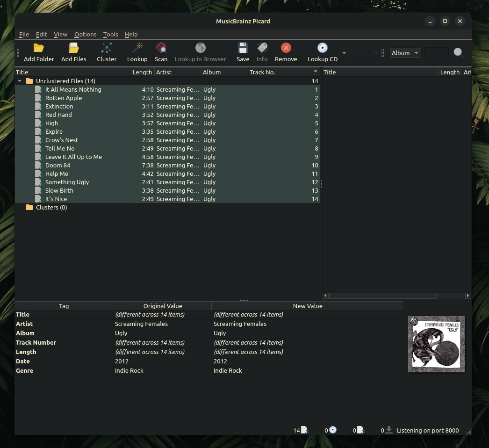Click the Screaming Females Ugly cover art
Image resolution: width=489 pixels, height=448 pixels.
pyautogui.click(x=436, y=344)
